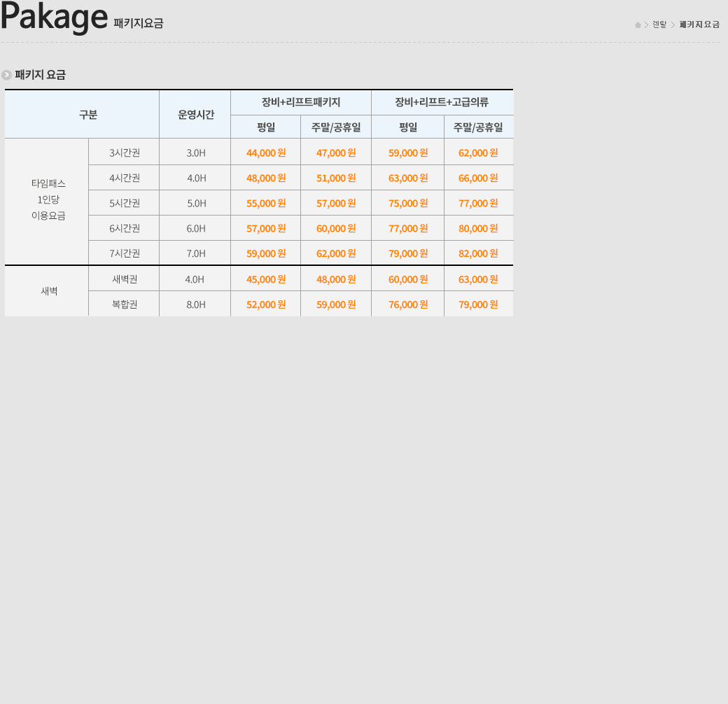Screen dimensions: 728x704
Task: Click the 76,000원 price cell
Action: (408, 304)
